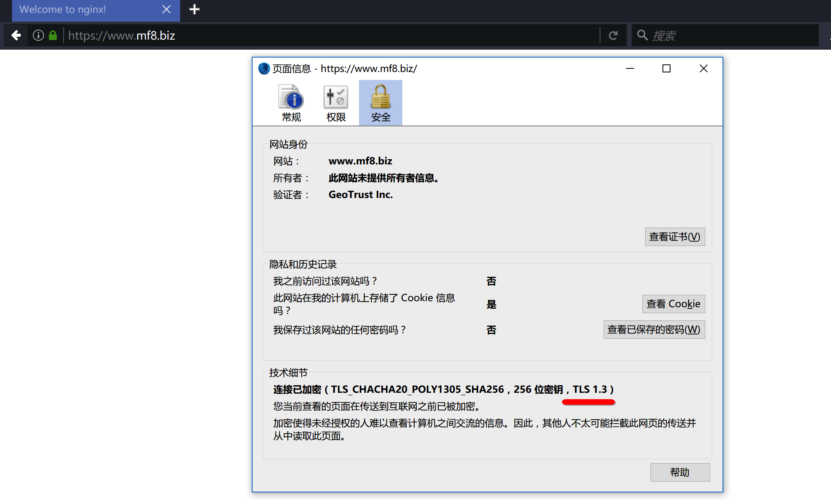Screen dimensions: 831x504
Task: Select the 安全 (Security) padlock panel icon
Action: (x=380, y=102)
